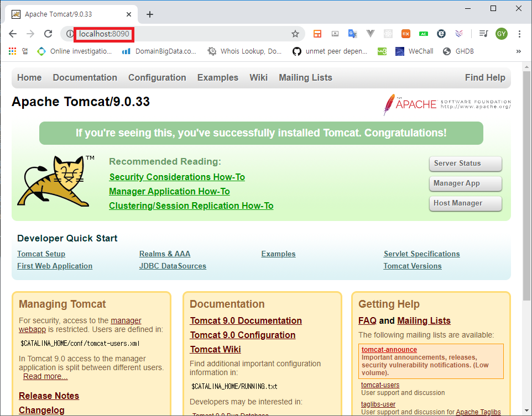Open Clustering/Session Replication How-To link
Viewport: 532px width, 416px height.
pyautogui.click(x=191, y=206)
